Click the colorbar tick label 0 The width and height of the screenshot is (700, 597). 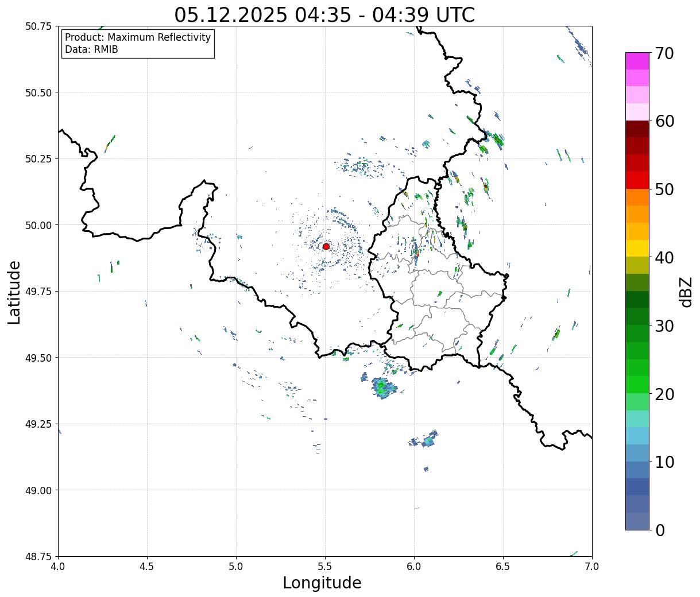(x=660, y=530)
